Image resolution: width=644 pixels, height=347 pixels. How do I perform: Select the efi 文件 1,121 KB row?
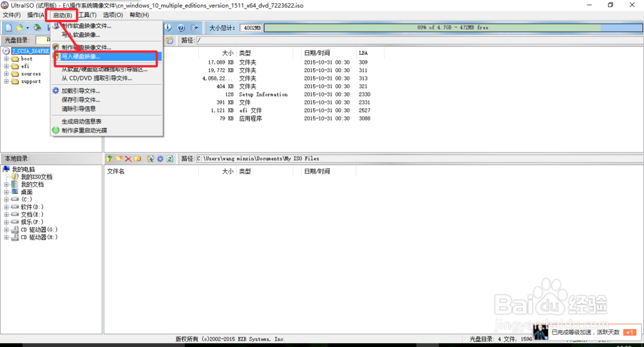click(250, 111)
